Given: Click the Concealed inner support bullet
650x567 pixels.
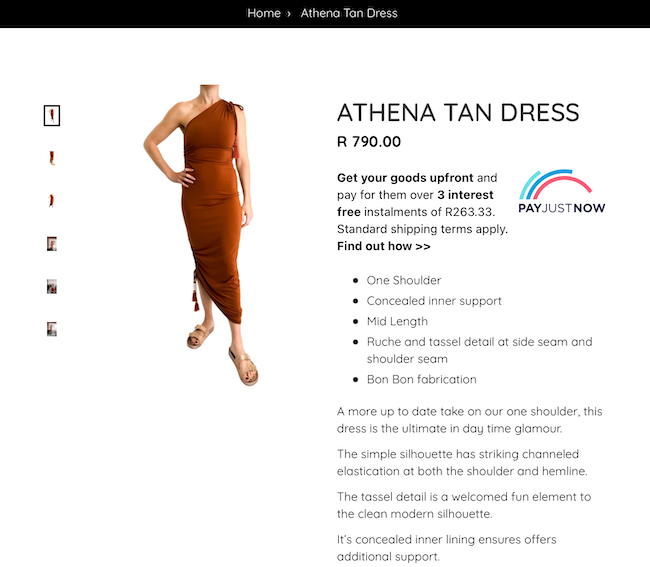Looking at the screenshot, I should tap(434, 301).
